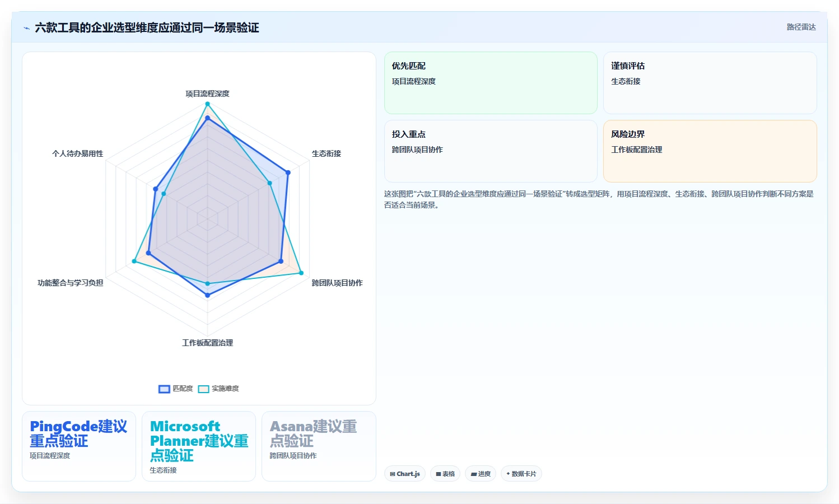The image size is (839, 504).
Task: Click the blue 匹配度 legend color box
Action: pyautogui.click(x=164, y=389)
